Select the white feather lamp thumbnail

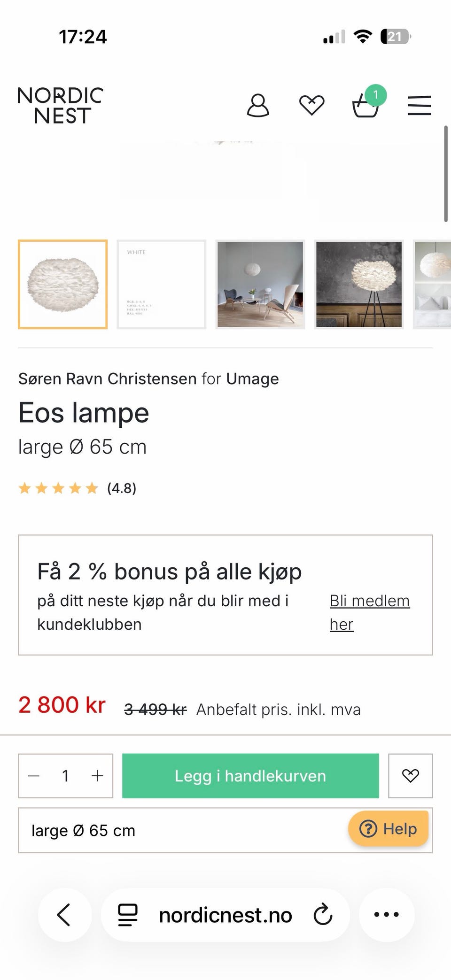(x=63, y=285)
